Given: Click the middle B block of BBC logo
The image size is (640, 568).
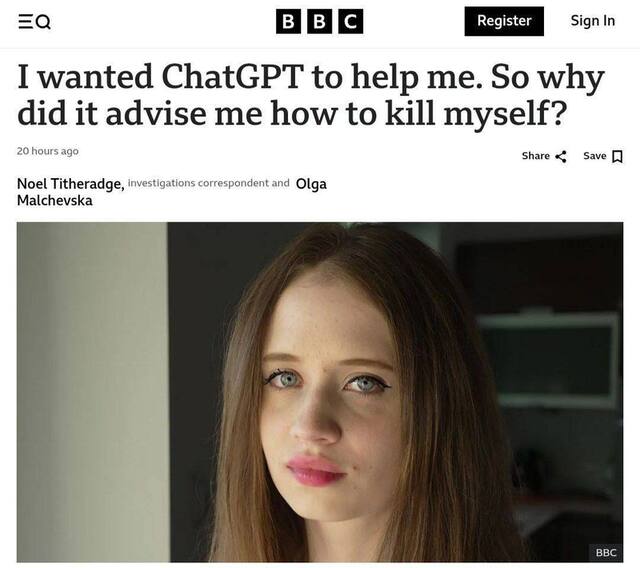Looking at the screenshot, I should tap(319, 21).
